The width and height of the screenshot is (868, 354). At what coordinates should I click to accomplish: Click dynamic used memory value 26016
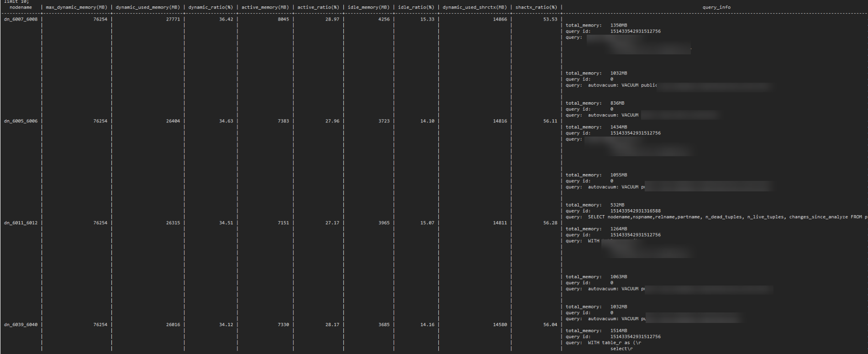point(173,325)
